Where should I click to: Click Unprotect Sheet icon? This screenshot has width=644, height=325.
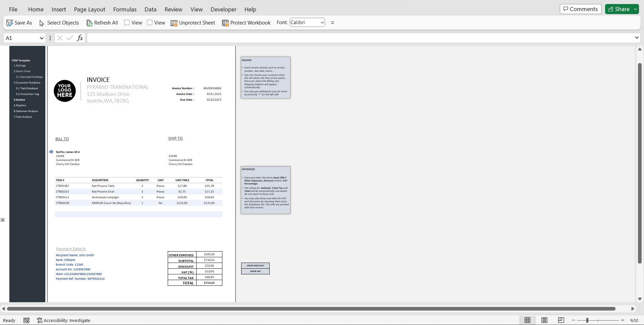coord(174,23)
